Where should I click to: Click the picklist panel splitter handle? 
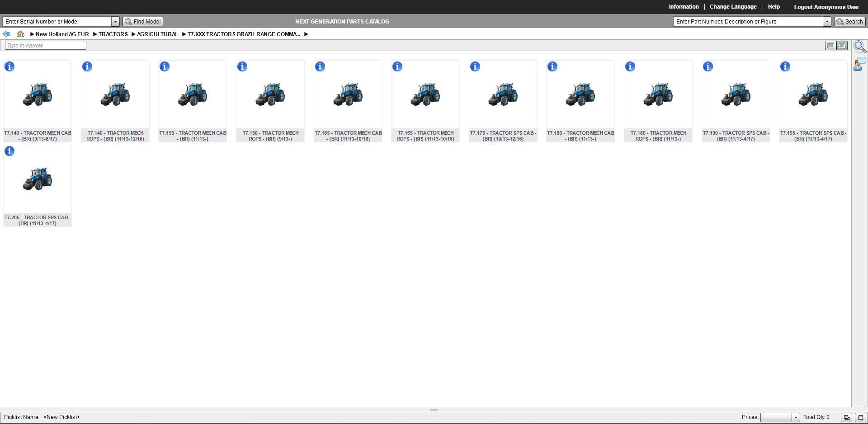[434, 410]
